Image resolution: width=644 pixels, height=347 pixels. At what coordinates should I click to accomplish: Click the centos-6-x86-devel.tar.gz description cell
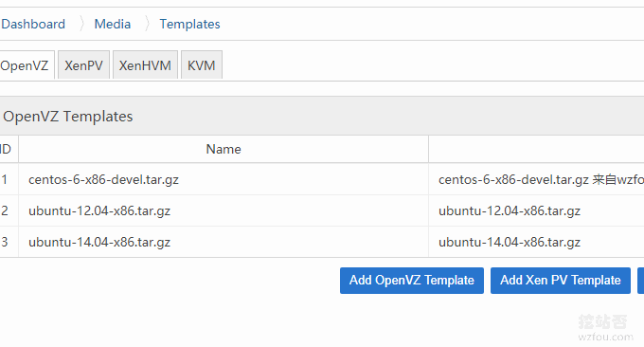click(536, 180)
